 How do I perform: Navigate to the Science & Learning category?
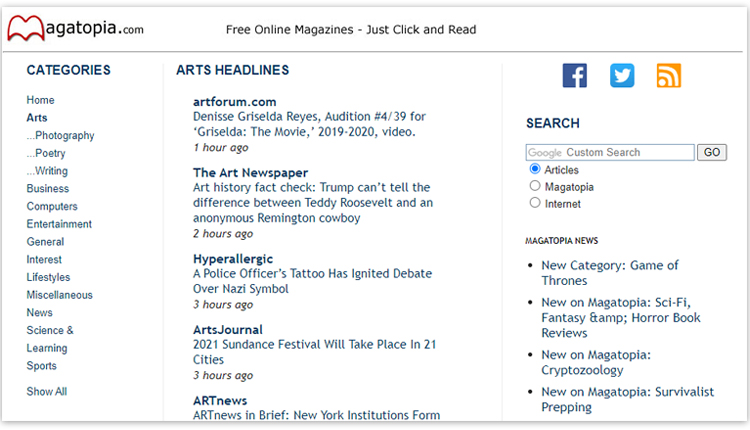coord(50,339)
